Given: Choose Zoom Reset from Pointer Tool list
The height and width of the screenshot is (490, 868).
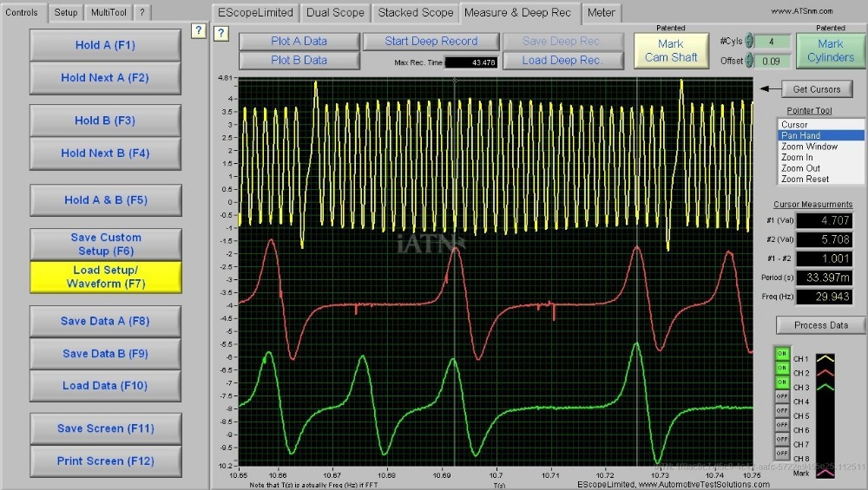Looking at the screenshot, I should tap(805, 179).
